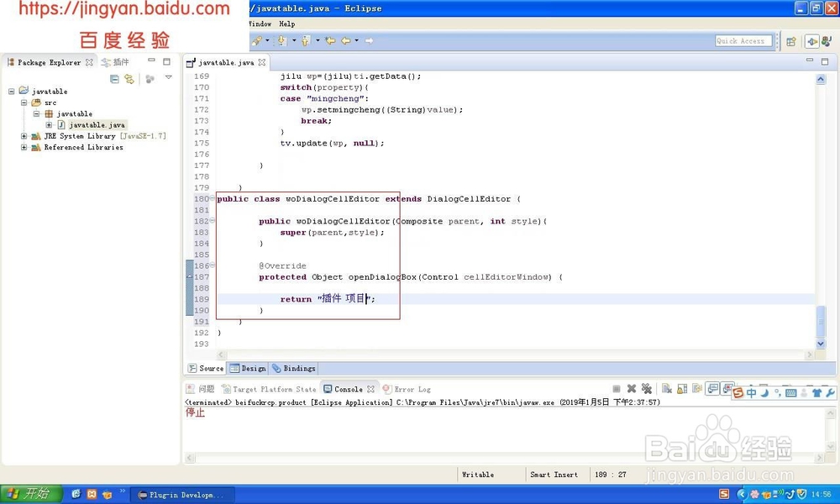Close the Console tab
840x504 pixels.
coord(370,390)
